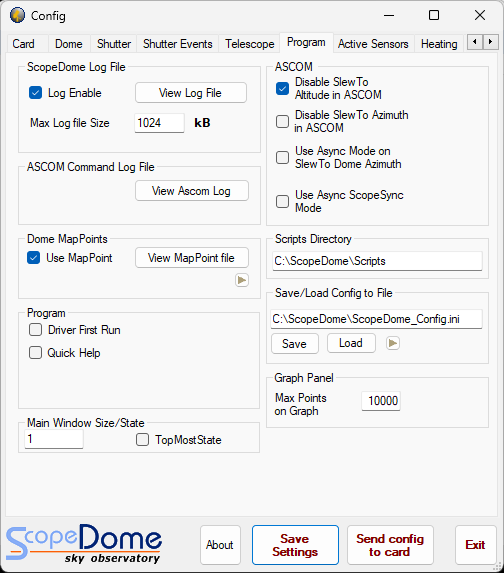This screenshot has height=573, width=504.
Task: Enable Disable SlewTo Azimuth in ASCOM
Action: (282, 121)
